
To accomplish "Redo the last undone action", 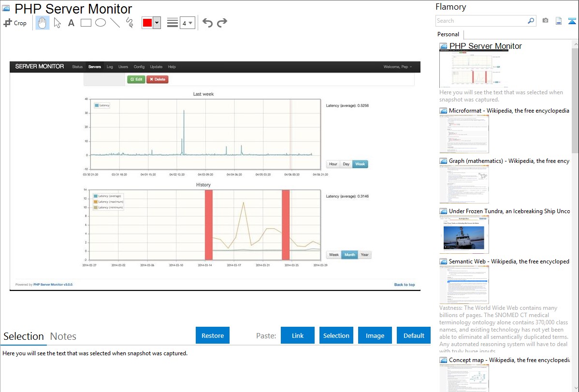I will coord(222,23).
